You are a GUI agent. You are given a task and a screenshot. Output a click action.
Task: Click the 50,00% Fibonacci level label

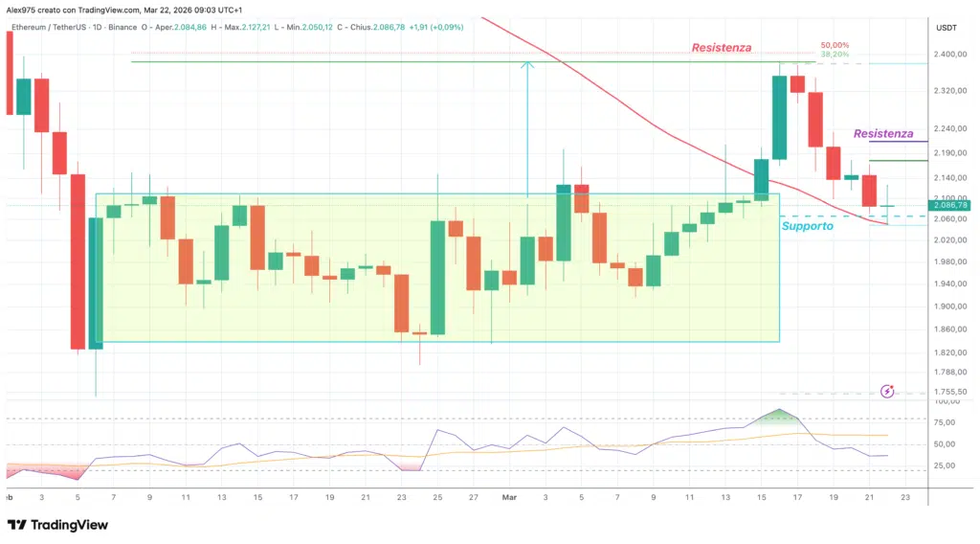[835, 45]
